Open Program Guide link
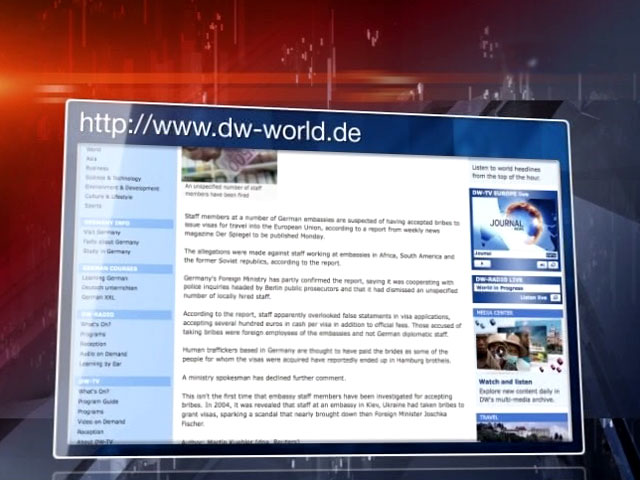Image resolution: width=640 pixels, height=480 pixels. 98,402
